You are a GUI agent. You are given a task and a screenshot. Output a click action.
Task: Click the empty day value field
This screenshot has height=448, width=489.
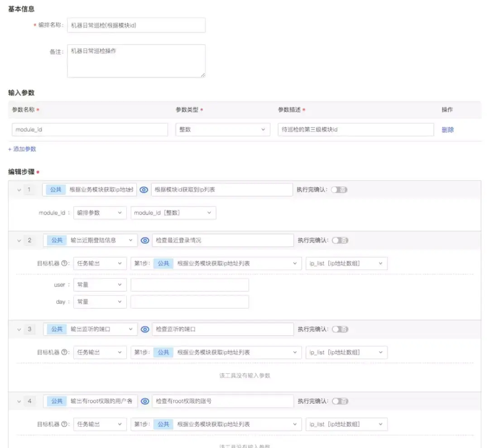coord(190,302)
